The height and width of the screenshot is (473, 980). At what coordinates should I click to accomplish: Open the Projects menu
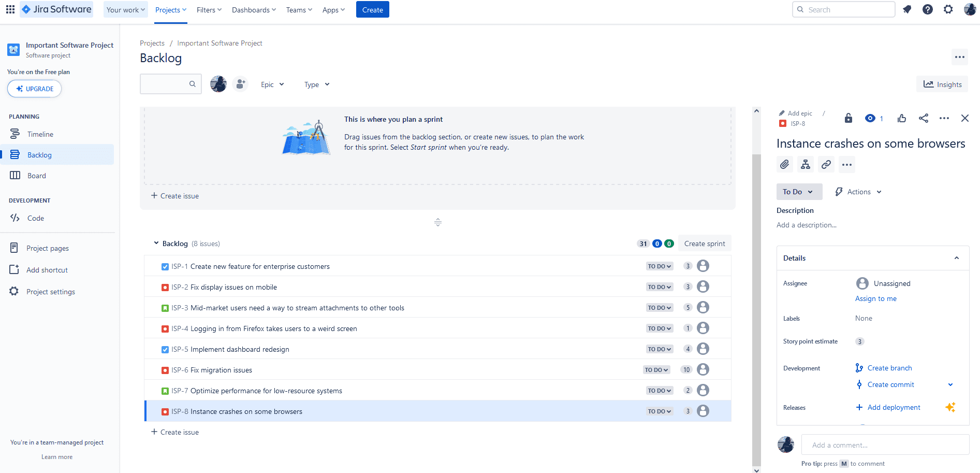[170, 9]
